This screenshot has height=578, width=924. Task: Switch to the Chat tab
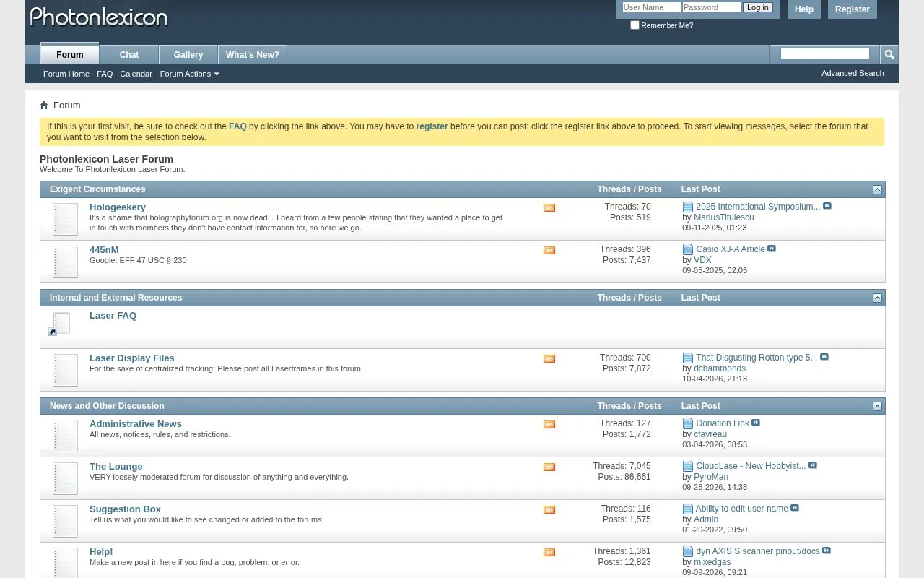coord(129,55)
